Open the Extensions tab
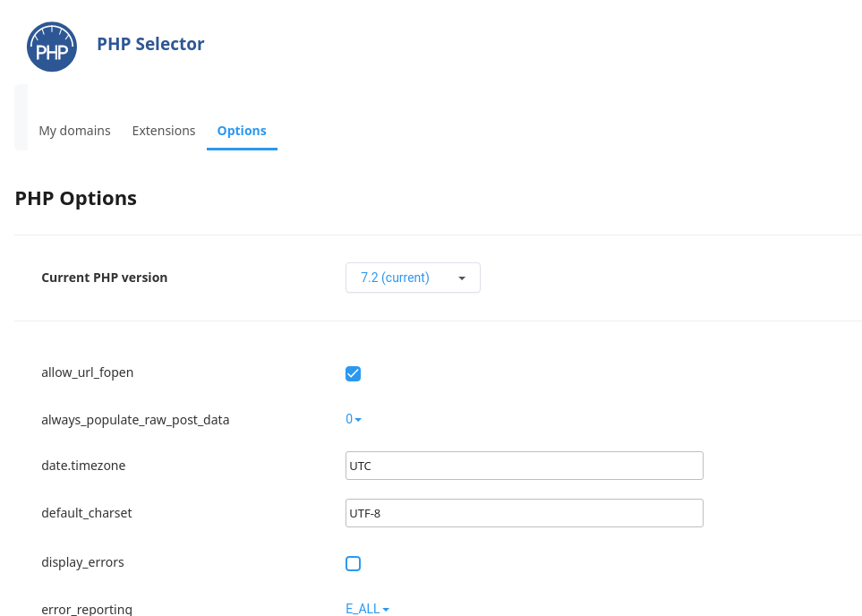Screen dimensions: 862x616 (163, 131)
